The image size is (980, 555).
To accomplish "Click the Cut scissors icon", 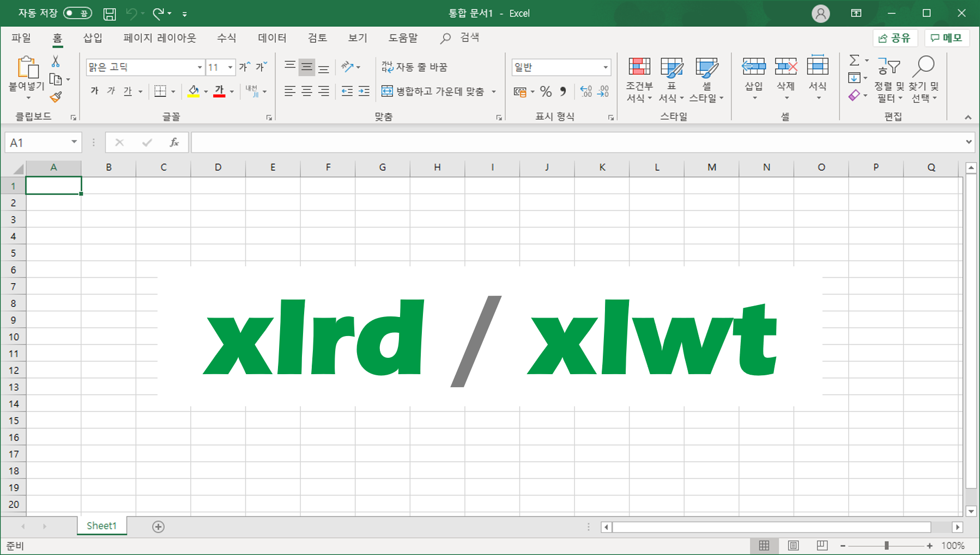I will point(56,61).
